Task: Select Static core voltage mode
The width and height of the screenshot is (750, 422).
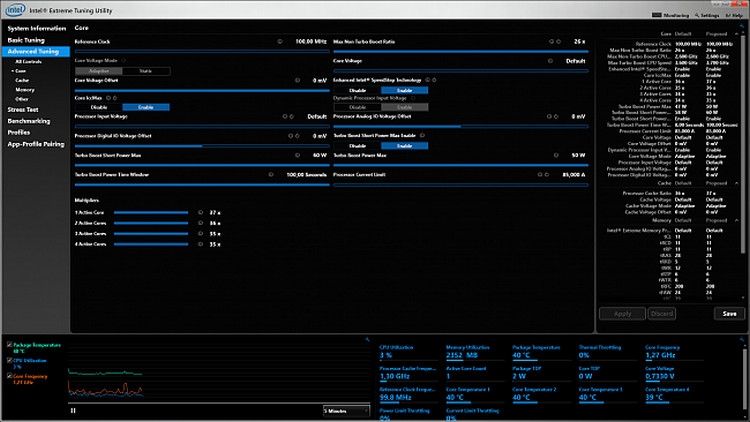Action: point(146,71)
